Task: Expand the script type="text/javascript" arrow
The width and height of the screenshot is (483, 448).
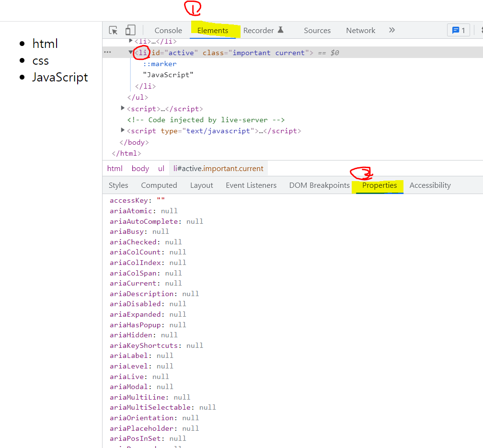Action: (x=123, y=130)
